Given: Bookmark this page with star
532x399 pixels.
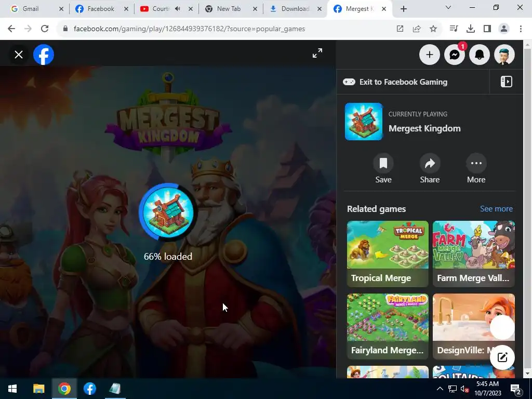Looking at the screenshot, I should [x=433, y=29].
